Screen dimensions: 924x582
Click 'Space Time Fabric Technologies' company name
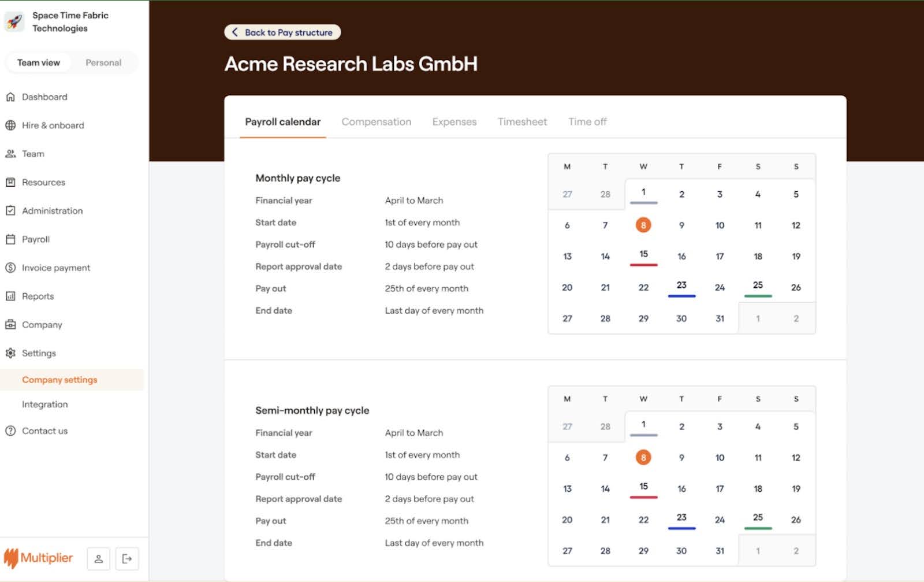pos(70,22)
